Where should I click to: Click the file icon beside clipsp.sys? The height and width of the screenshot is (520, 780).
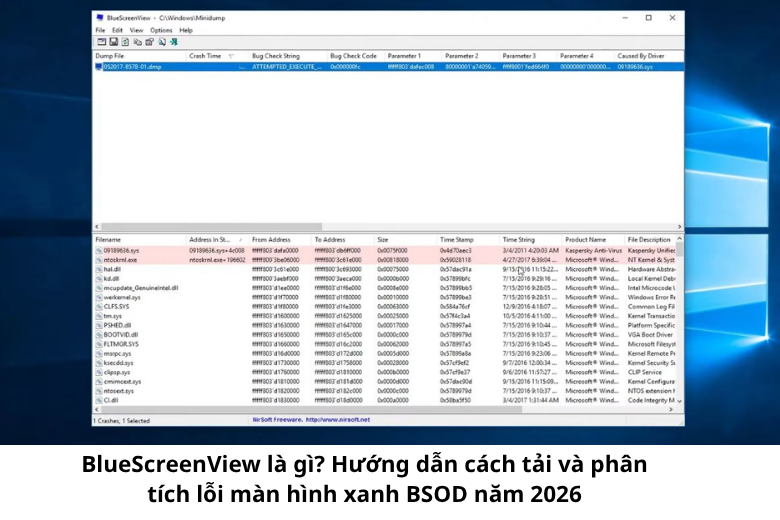(x=99, y=372)
